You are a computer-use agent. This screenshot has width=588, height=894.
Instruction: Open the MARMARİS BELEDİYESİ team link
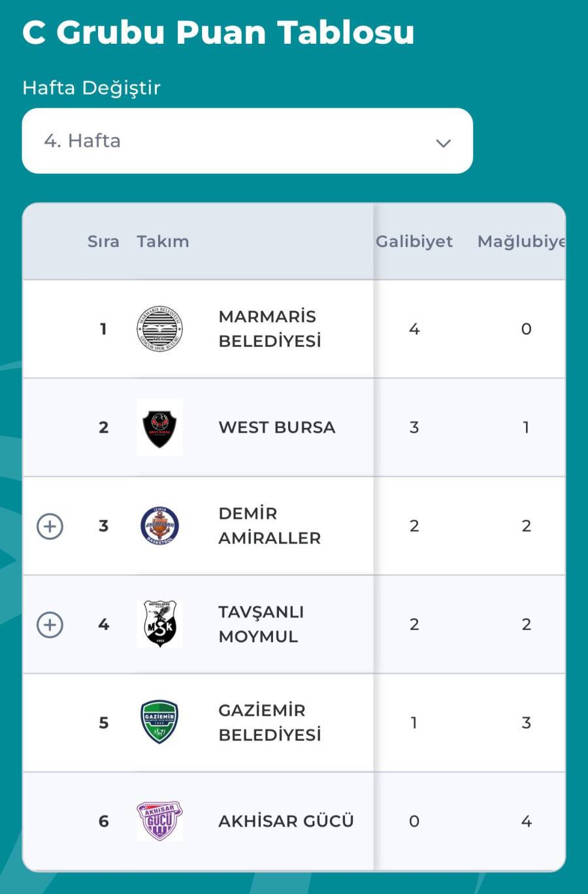[270, 329]
